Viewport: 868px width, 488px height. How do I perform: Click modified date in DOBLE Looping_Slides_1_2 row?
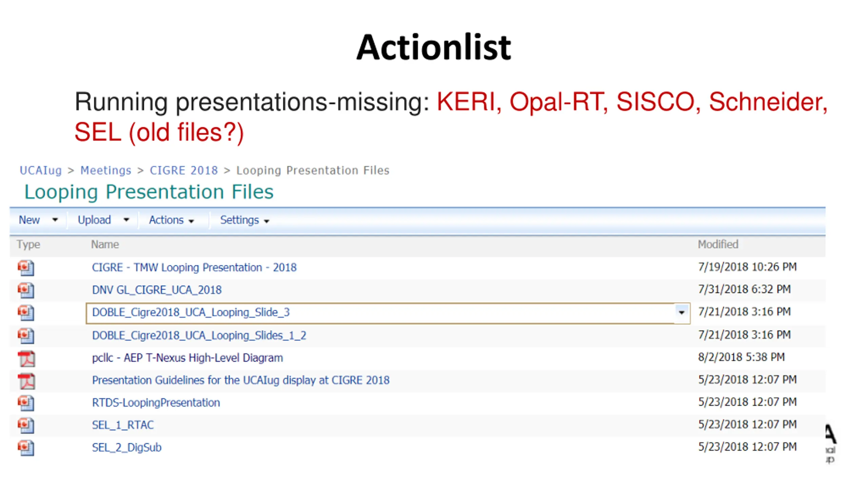pyautogui.click(x=744, y=335)
